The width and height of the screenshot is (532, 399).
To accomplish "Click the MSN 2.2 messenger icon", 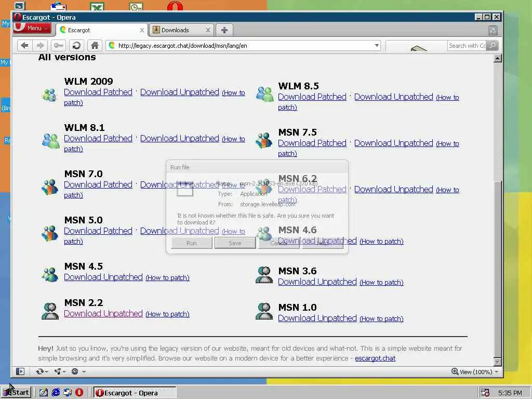I will pos(50,311).
